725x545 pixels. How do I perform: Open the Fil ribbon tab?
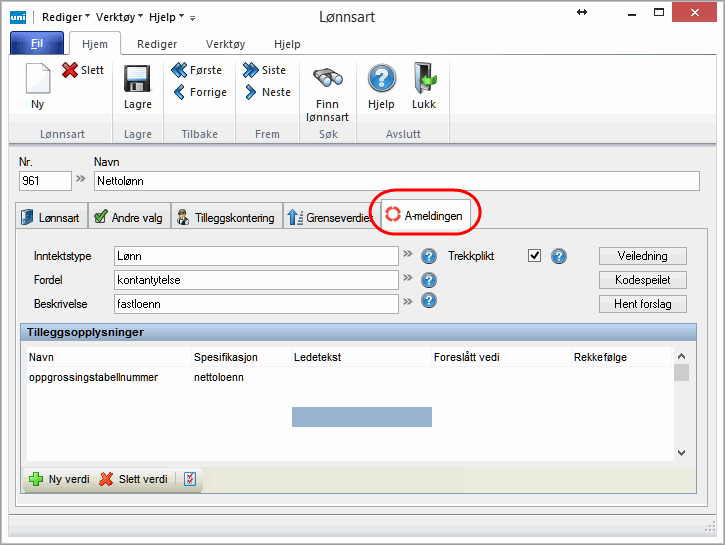37,44
